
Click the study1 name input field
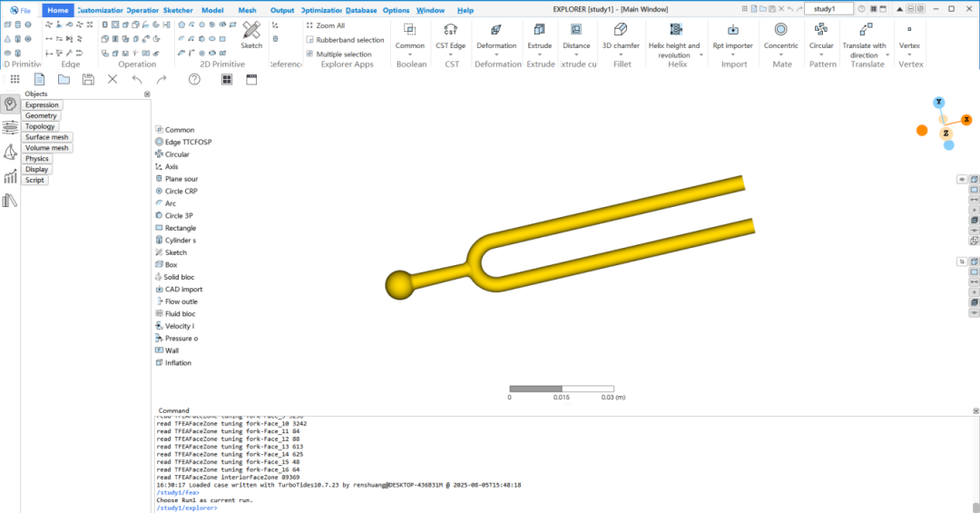click(x=828, y=9)
